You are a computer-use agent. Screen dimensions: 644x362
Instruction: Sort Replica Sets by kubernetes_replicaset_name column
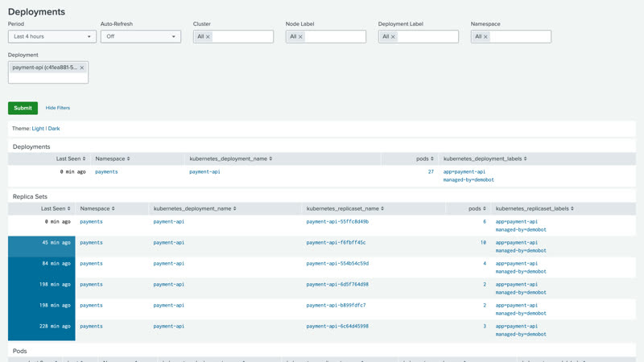click(x=345, y=208)
